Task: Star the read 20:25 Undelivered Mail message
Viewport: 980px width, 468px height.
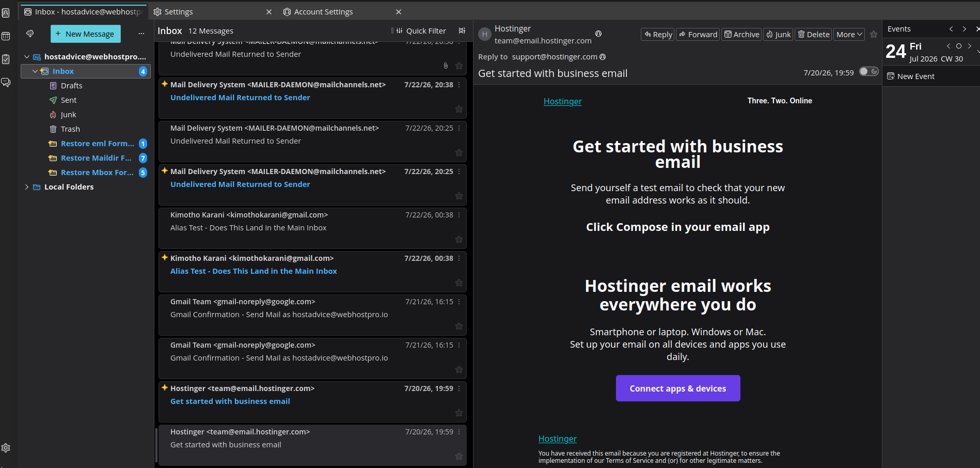Action: point(459,152)
